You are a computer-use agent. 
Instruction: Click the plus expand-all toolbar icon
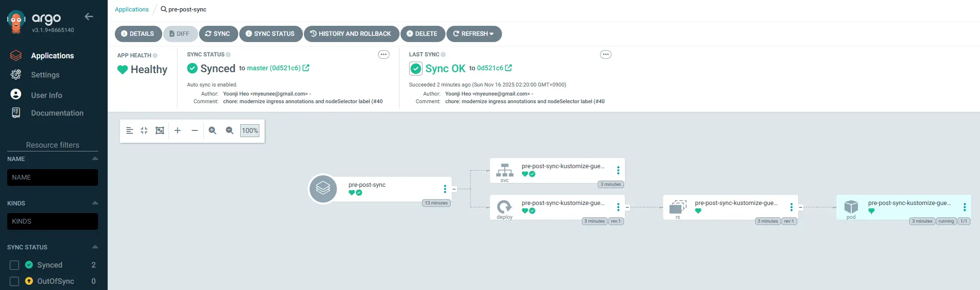(x=178, y=130)
